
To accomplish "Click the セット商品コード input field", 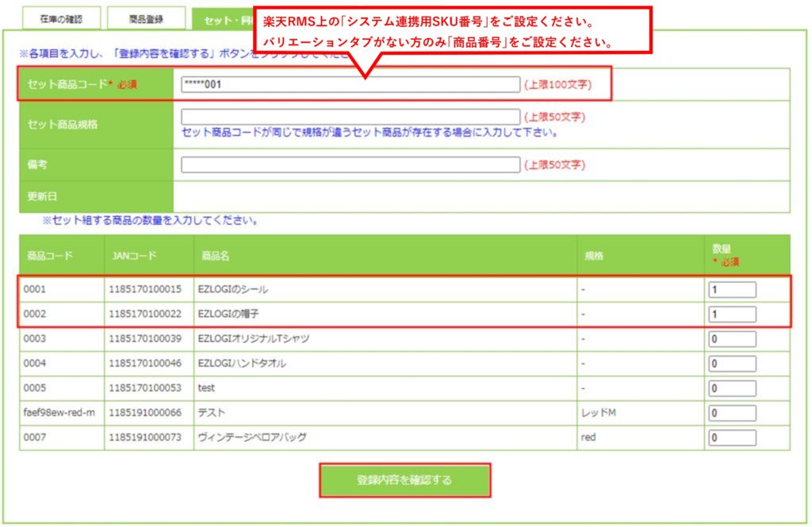I will [x=350, y=85].
